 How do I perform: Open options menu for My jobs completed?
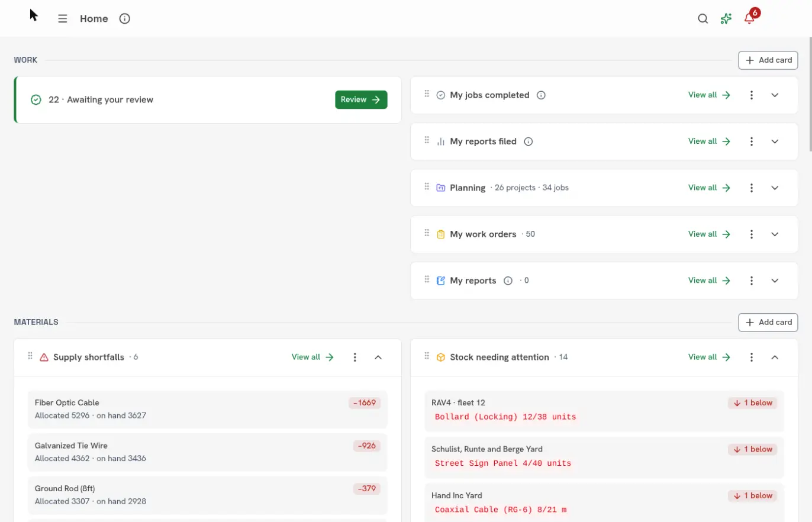[752, 95]
